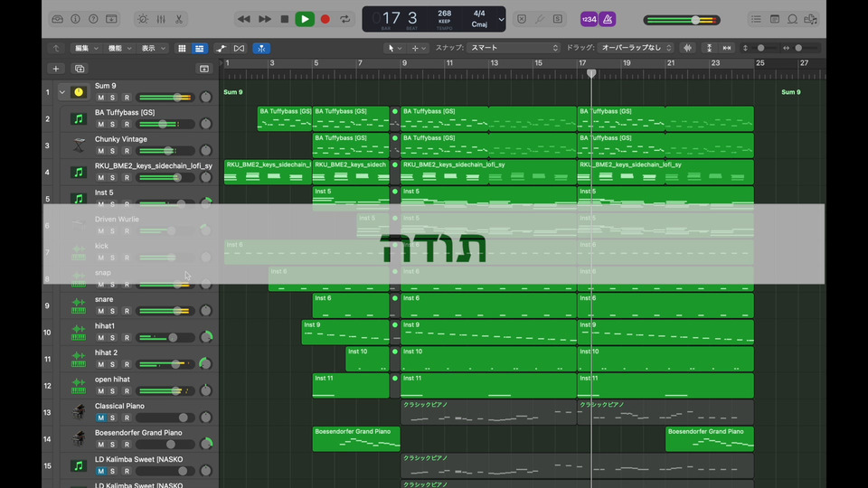Adjust the vertical zoom slider

[x=761, y=48]
